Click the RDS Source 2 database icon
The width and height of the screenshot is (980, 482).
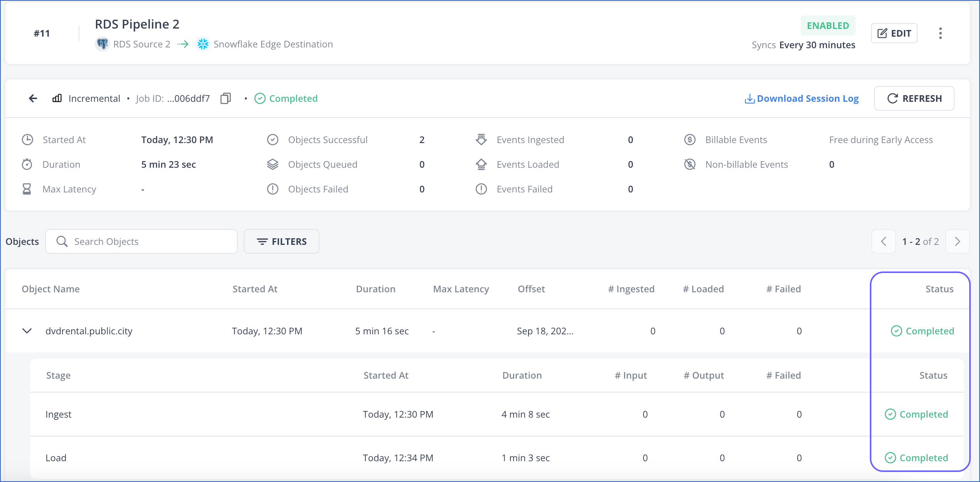point(102,44)
